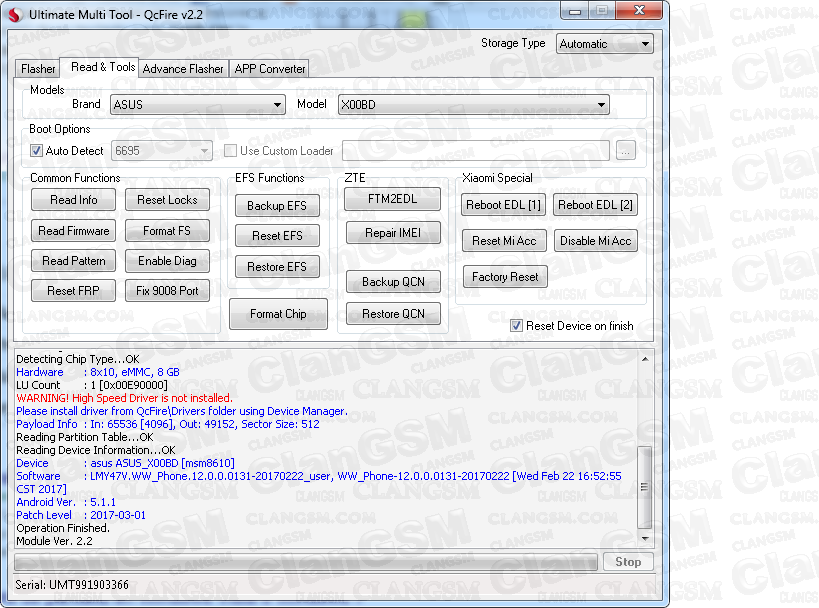Screen dimensions: 819x608
Task: Expand the Brand dropdown showing ASUS
Action: point(197,104)
